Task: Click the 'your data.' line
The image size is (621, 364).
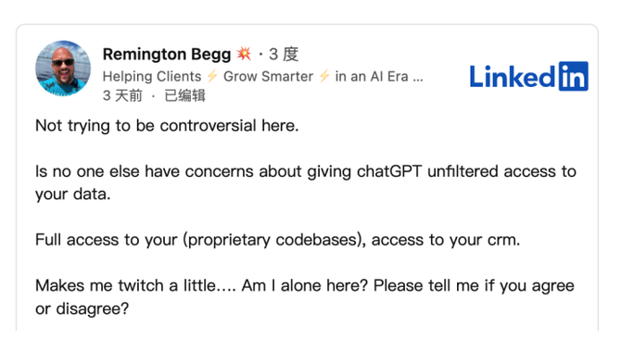Action: [x=73, y=195]
